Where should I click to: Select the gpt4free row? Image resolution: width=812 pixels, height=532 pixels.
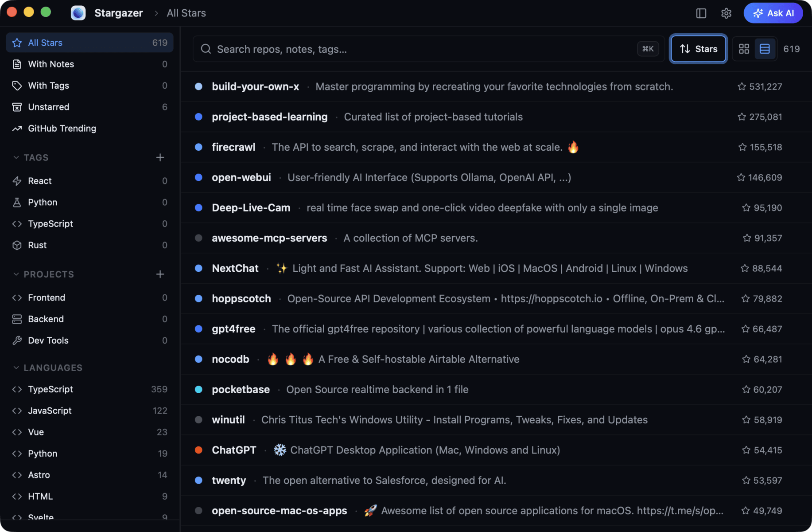496,329
